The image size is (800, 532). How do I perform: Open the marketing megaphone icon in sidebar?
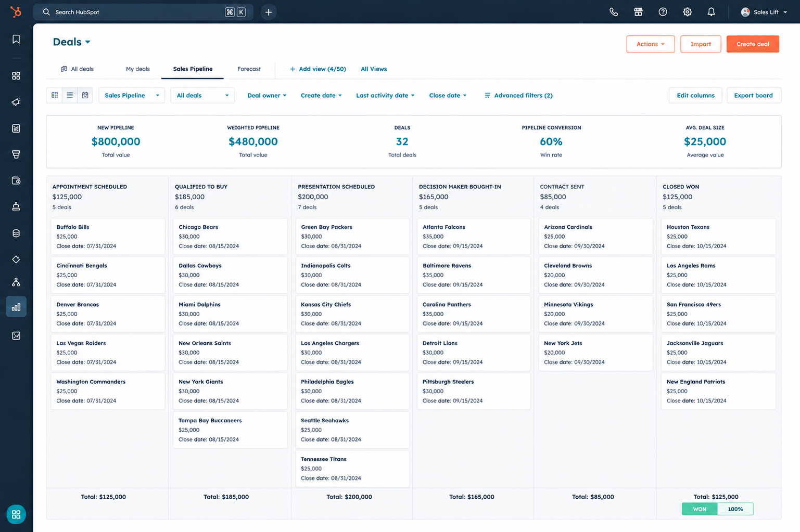(16, 102)
